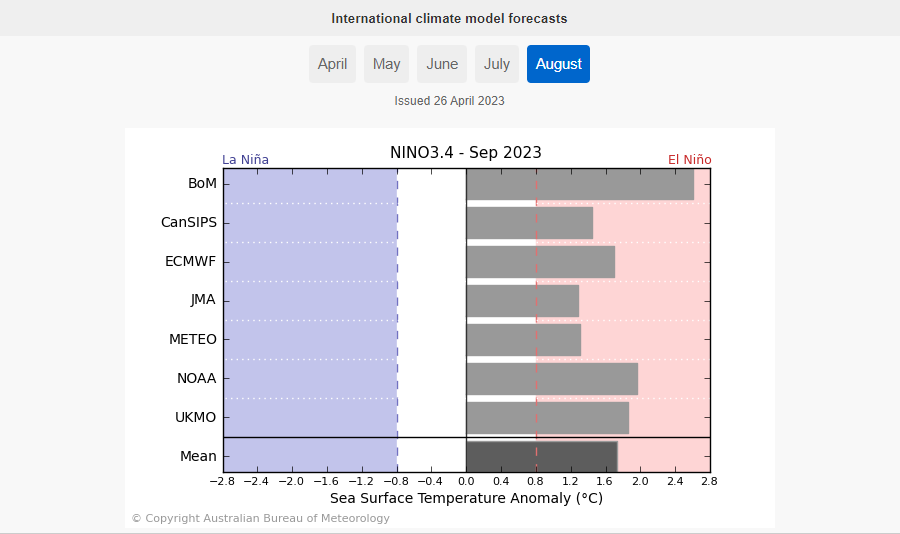Click the METEO model bar
The width and height of the screenshot is (900, 534).
[523, 339]
